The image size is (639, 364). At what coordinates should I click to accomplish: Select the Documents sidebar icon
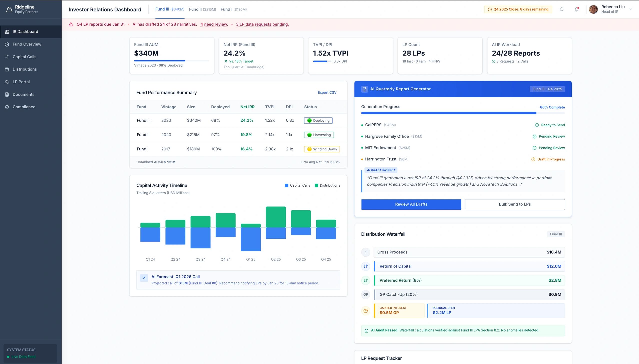7,94
